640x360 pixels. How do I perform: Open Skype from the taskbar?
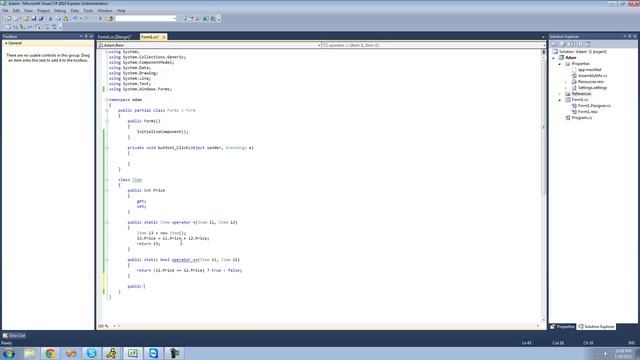[91, 353]
